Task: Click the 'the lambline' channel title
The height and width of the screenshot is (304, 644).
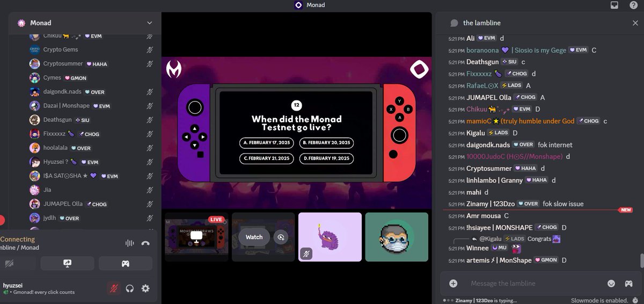Action: (x=482, y=23)
